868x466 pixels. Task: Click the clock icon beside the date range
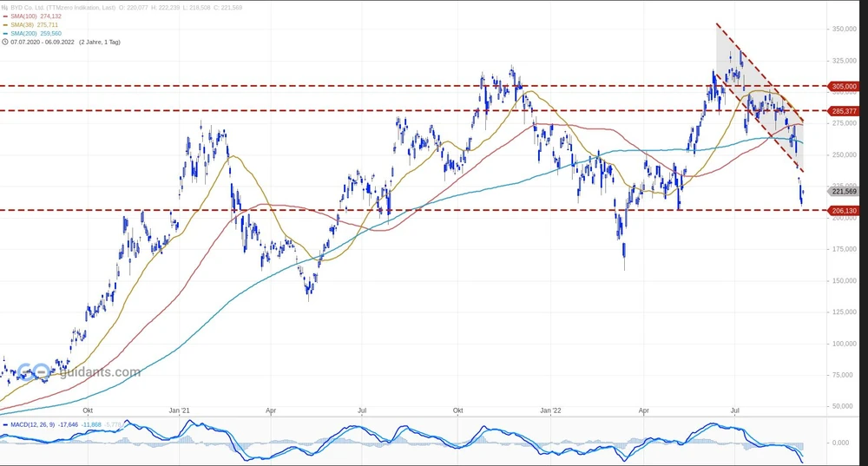pos(5,42)
